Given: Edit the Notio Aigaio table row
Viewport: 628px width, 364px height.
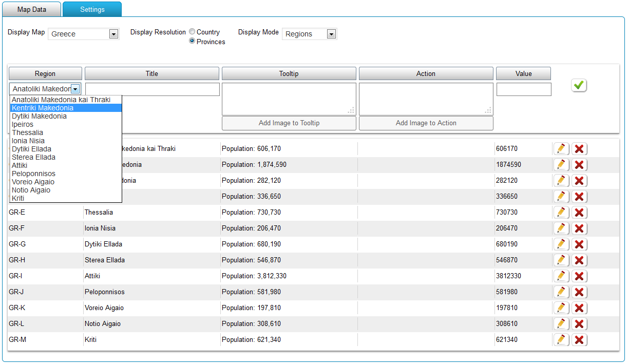Looking at the screenshot, I should [x=561, y=324].
